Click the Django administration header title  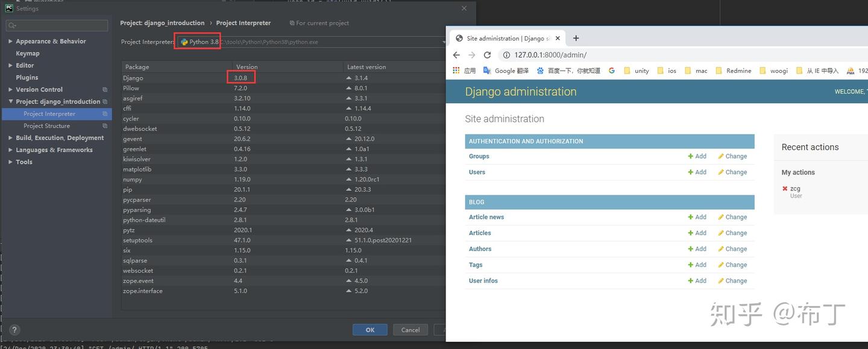pyautogui.click(x=521, y=92)
